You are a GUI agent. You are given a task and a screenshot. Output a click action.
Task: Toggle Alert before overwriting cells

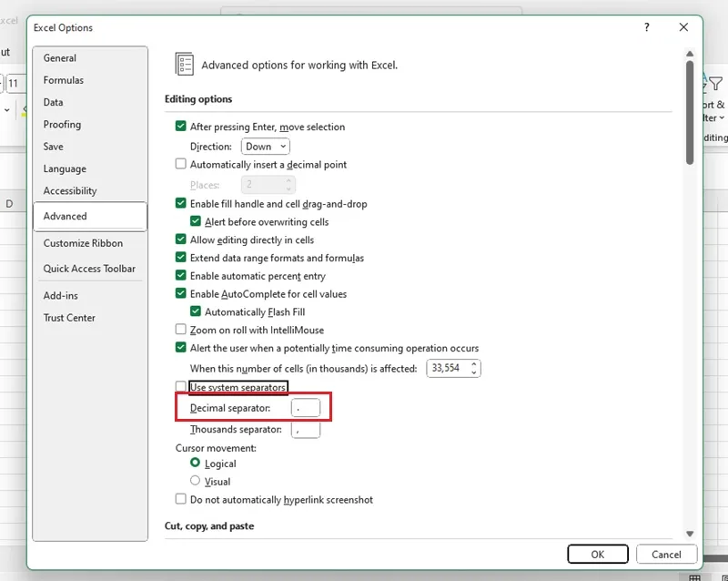pyautogui.click(x=196, y=221)
